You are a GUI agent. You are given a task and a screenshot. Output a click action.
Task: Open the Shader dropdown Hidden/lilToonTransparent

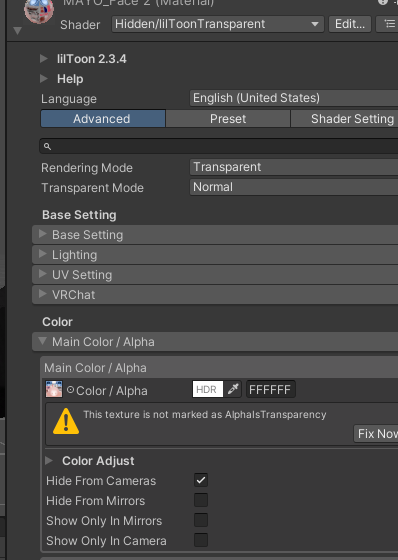(218, 24)
